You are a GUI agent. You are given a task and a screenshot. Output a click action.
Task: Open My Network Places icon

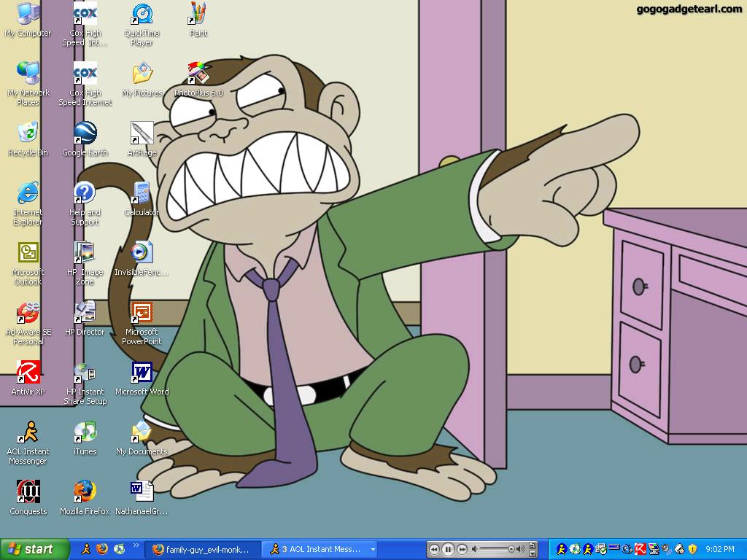[28, 84]
